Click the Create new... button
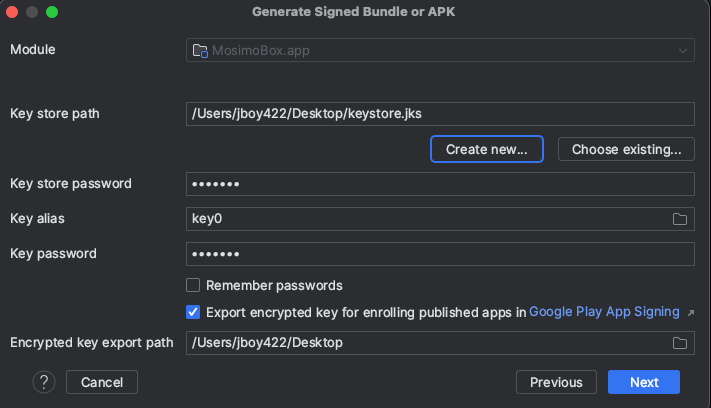The height and width of the screenshot is (408, 711). pos(486,149)
